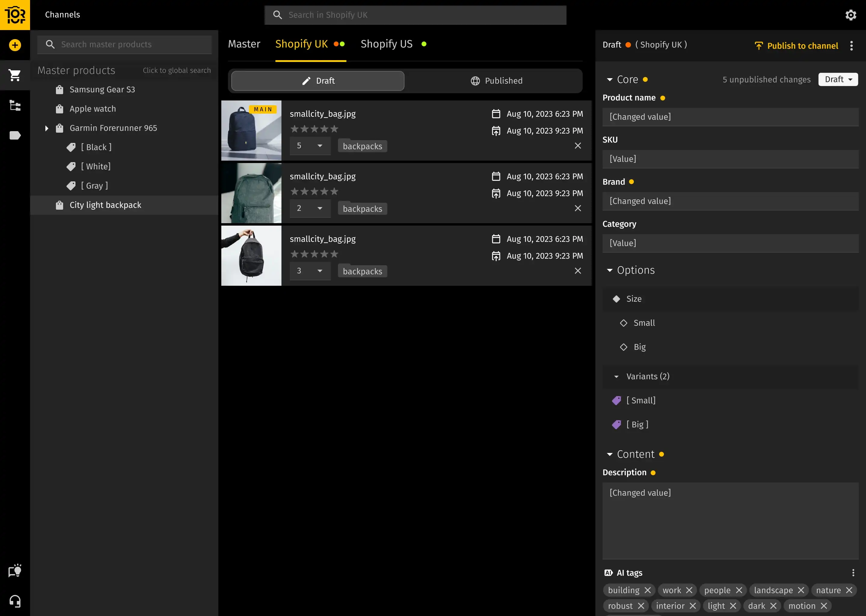Click the yellow add plus icon in sidebar
The height and width of the screenshot is (616, 866).
pos(15,45)
